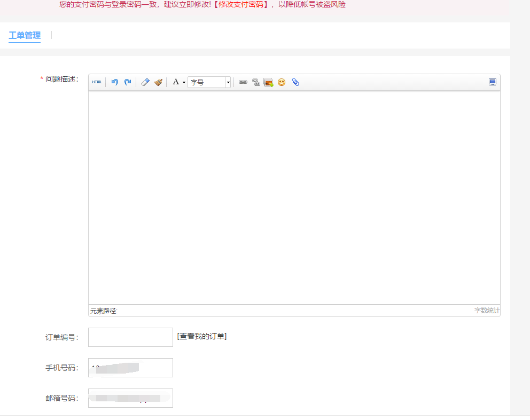530x420 pixels.
Task: Click the insert hyperlink chain icon
Action: tap(243, 82)
